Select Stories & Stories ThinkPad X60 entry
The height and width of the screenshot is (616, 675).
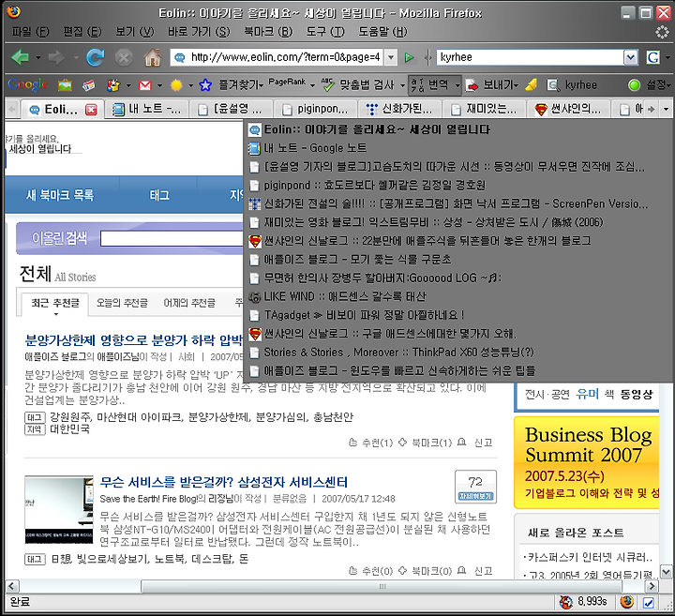click(458, 353)
